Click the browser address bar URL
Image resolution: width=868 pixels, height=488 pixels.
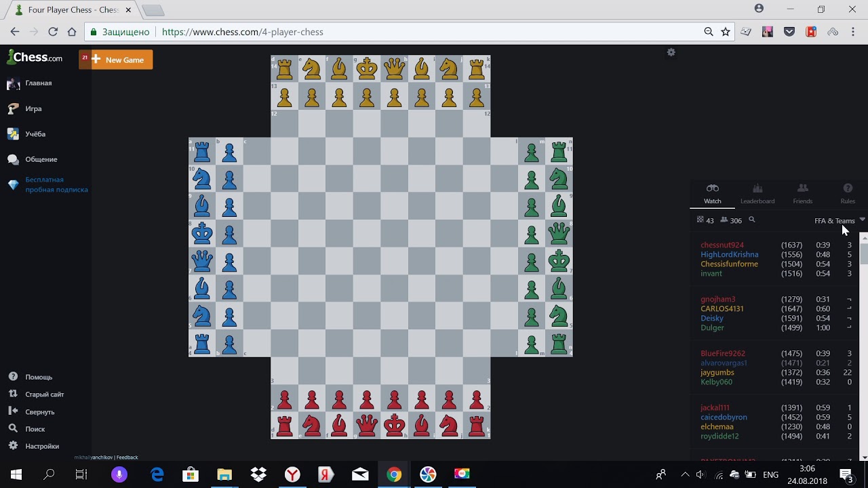[243, 32]
